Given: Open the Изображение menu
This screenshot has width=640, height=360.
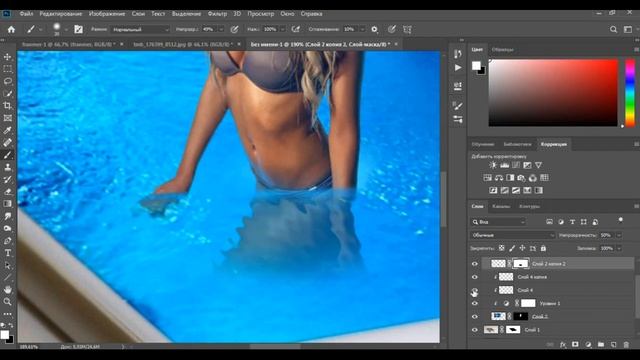Looking at the screenshot, I should click(x=107, y=14).
